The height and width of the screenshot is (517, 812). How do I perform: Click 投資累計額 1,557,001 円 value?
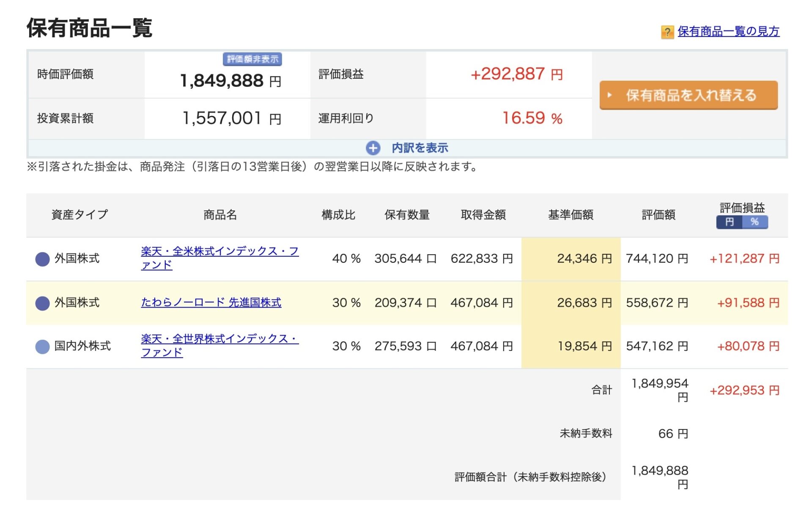[x=232, y=118]
